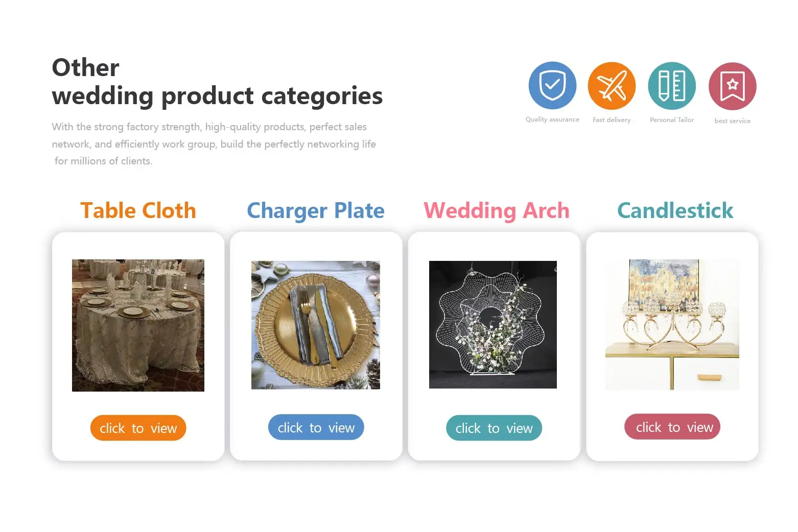Click the orange 'click to view' button
The width and height of the screenshot is (798, 532).
tap(138, 428)
